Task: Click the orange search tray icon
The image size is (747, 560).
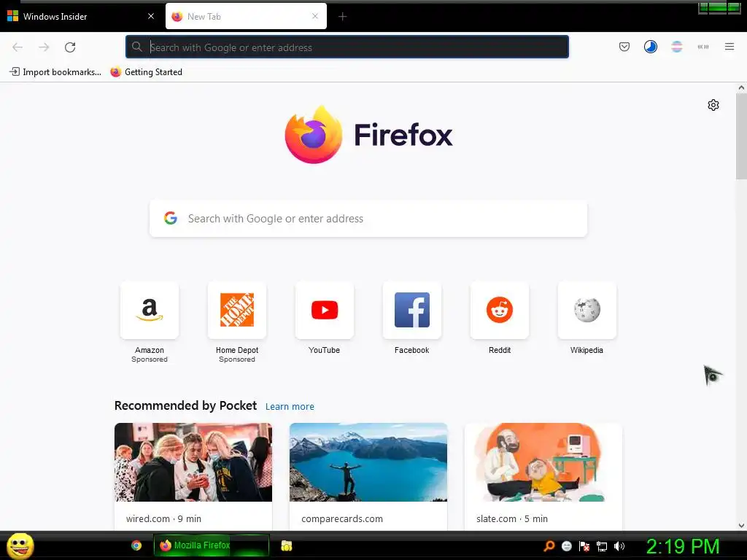Action: point(549,546)
